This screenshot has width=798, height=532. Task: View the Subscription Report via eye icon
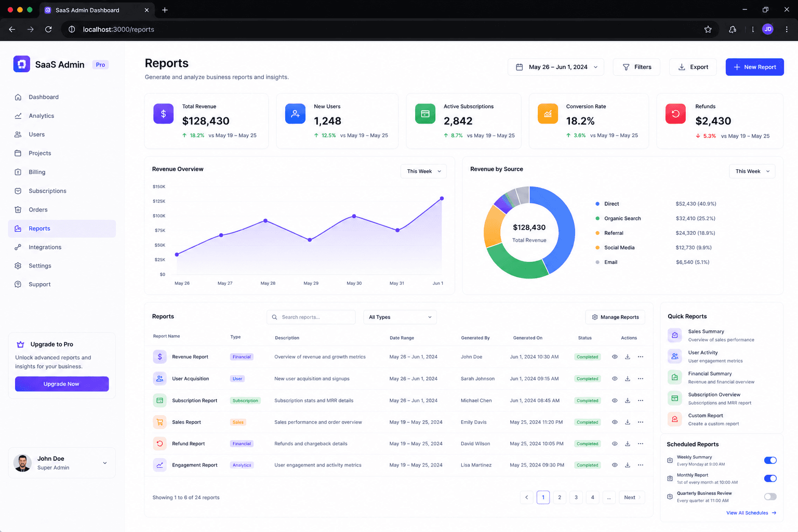click(615, 401)
